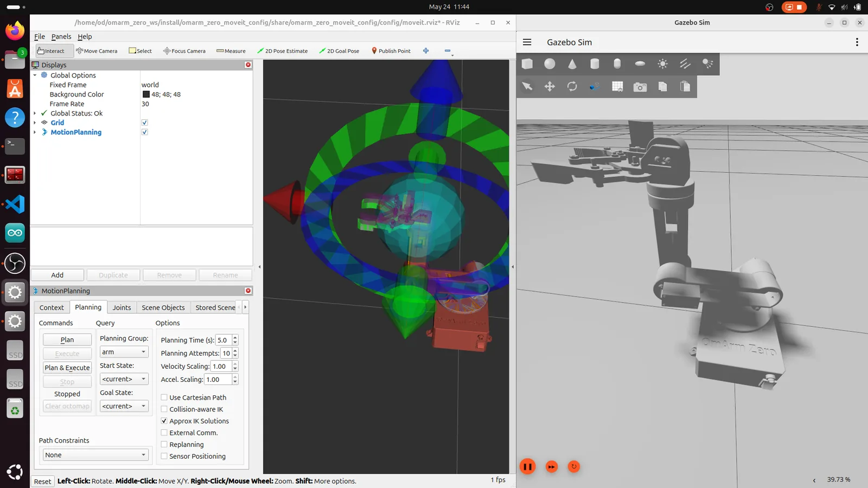Insert a box shape in Gazebo Sim
This screenshot has height=488, width=868.
click(x=527, y=64)
